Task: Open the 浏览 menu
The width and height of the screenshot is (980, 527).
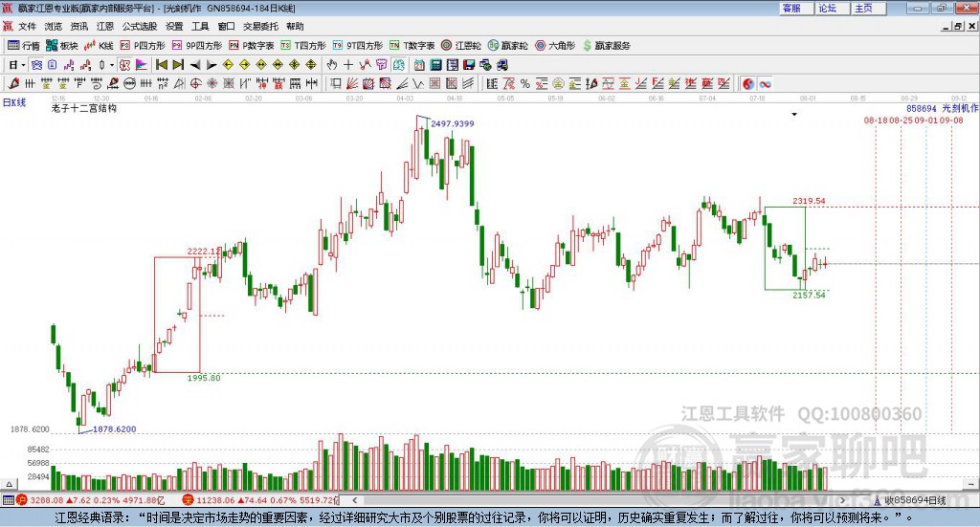Action: 54,26
